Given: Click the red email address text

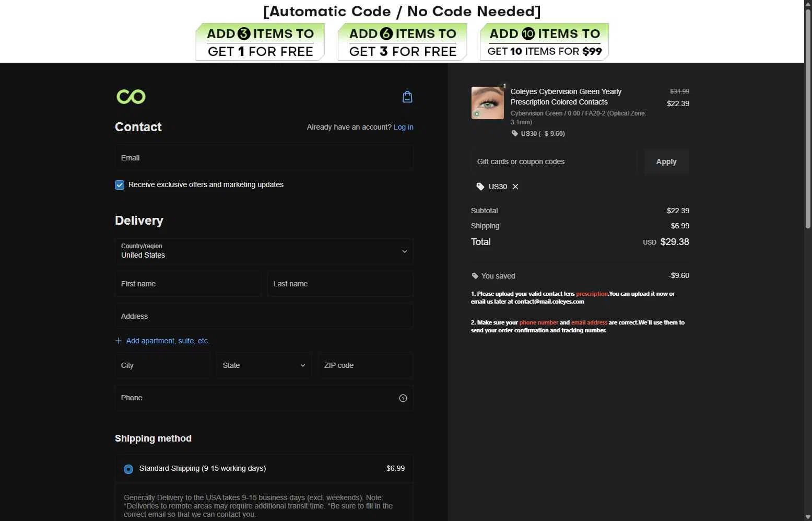Looking at the screenshot, I should tap(589, 322).
